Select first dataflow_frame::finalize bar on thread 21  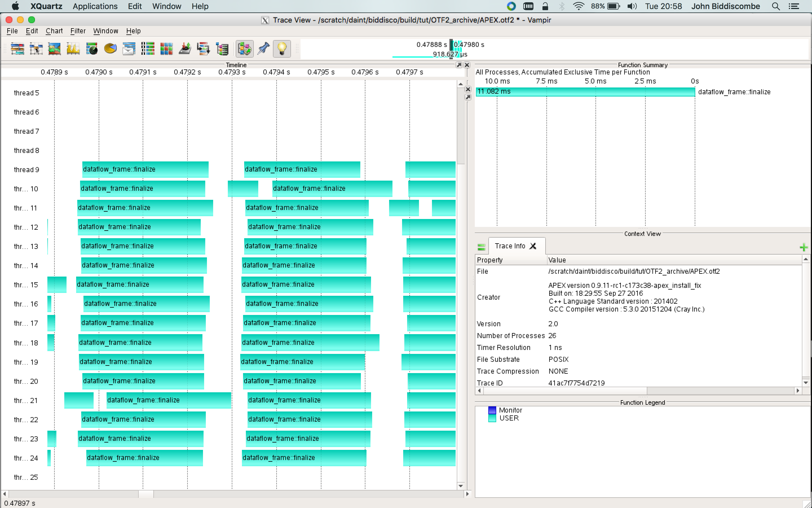pyautogui.click(x=169, y=400)
